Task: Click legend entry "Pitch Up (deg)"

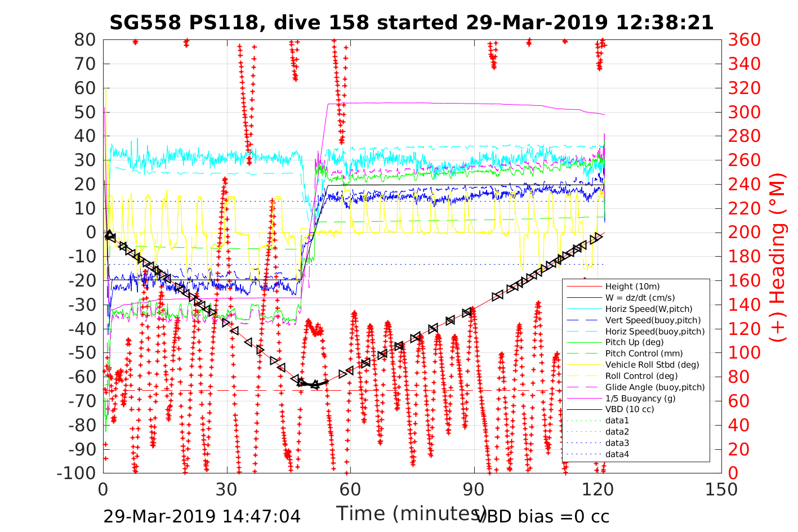Action: click(x=635, y=342)
